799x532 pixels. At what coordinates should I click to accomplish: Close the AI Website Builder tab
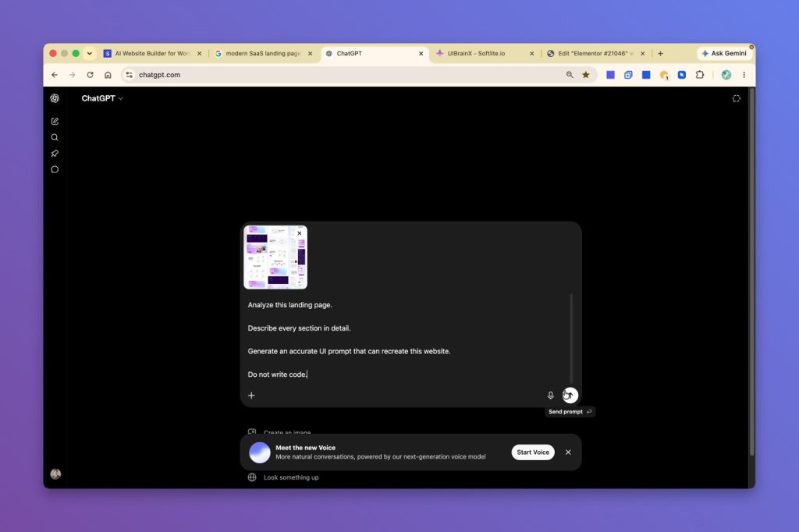199,54
